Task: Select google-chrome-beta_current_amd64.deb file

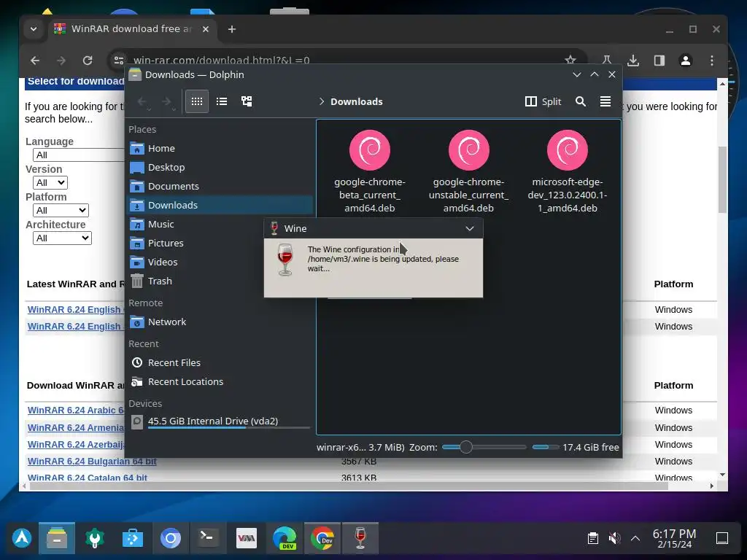Action: coord(370,171)
